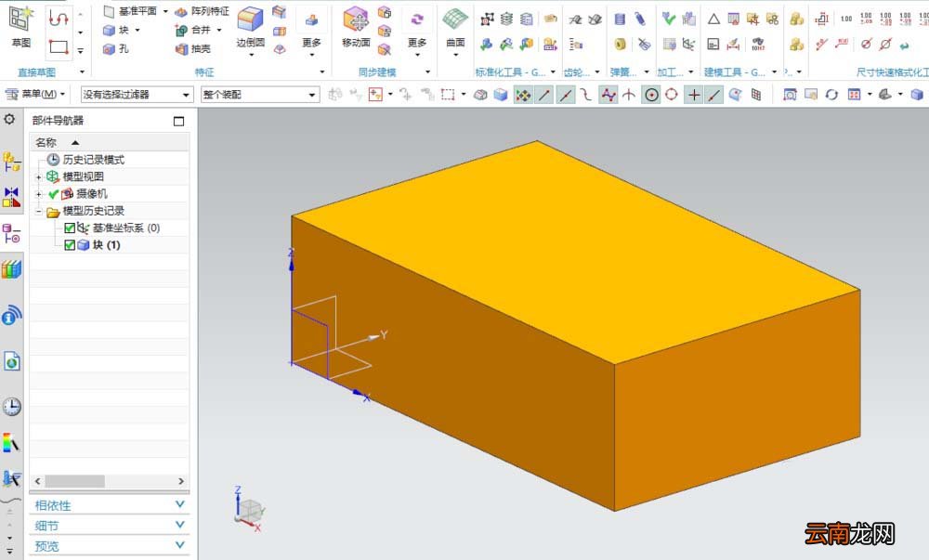929x560 pixels.
Task: Toggle Existing Point snap (plus icon)
Action: pyautogui.click(x=693, y=95)
